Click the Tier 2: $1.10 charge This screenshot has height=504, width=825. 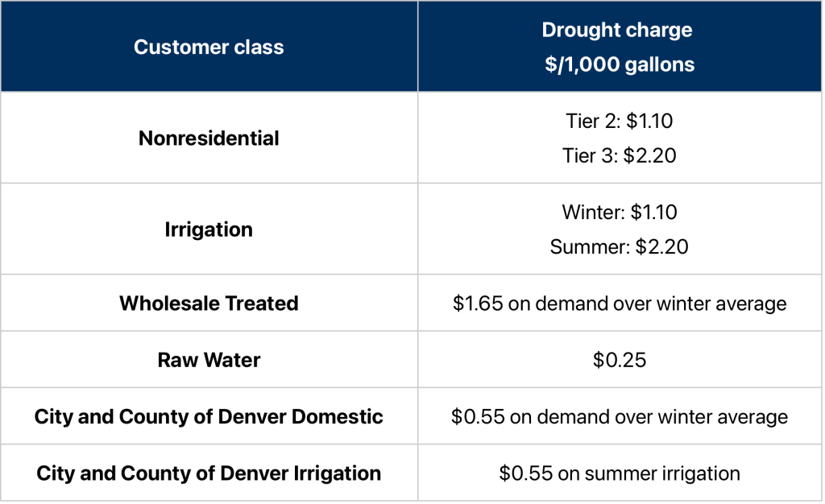(x=619, y=121)
